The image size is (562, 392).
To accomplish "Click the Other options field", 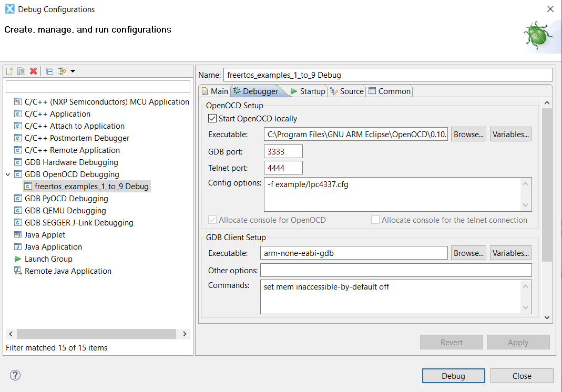I will pos(396,270).
